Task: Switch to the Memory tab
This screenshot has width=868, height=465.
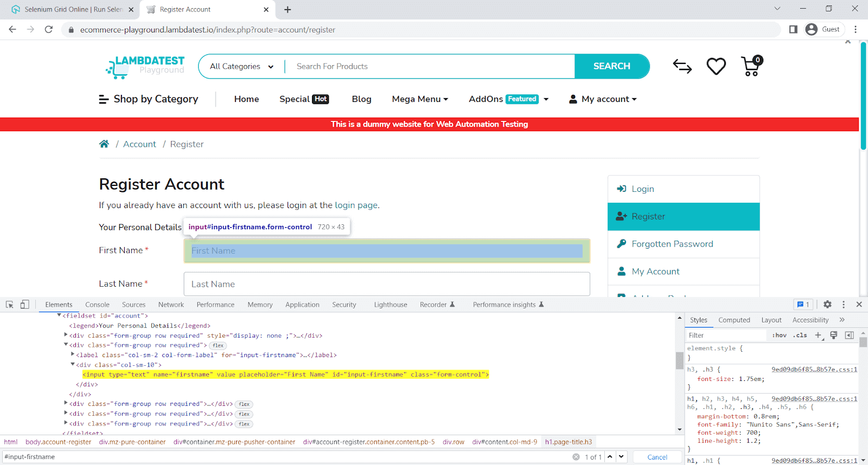Action: click(x=260, y=305)
